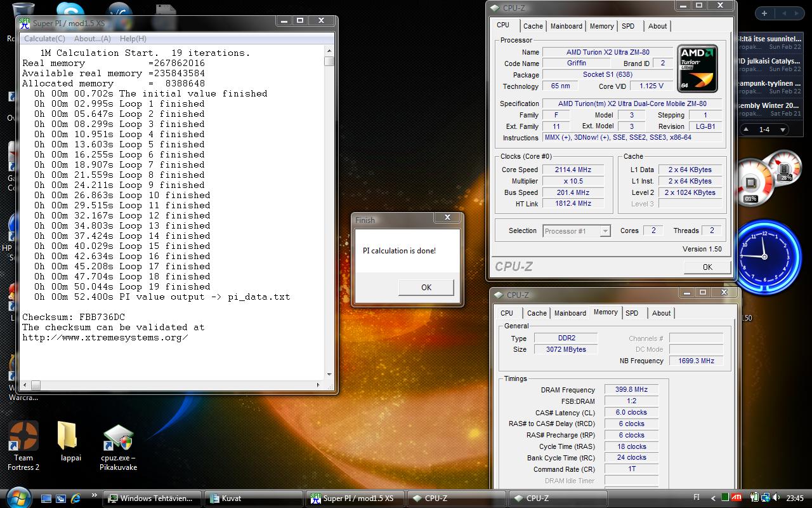Switch to Memory tab in top CPU-Z window

pyautogui.click(x=601, y=26)
